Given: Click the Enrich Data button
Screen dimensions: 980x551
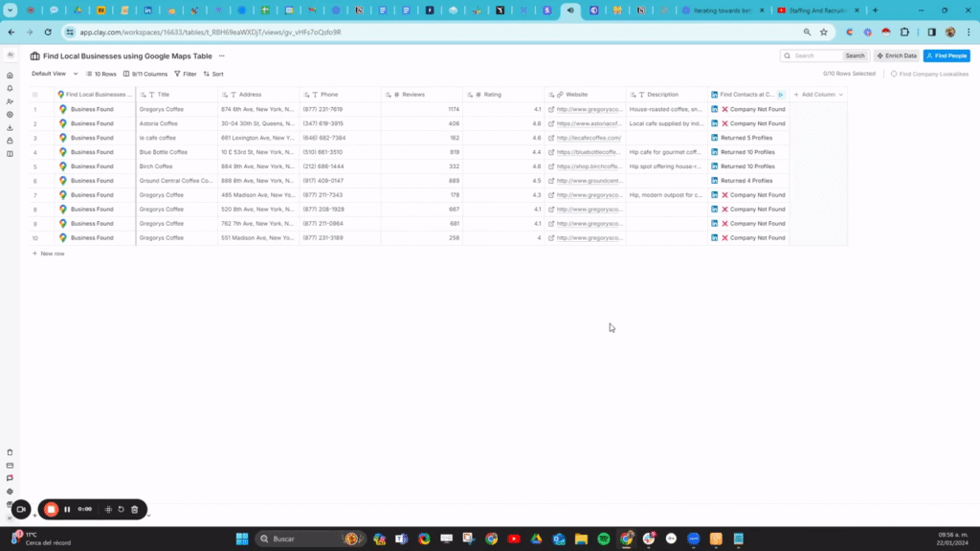Looking at the screenshot, I should point(896,55).
